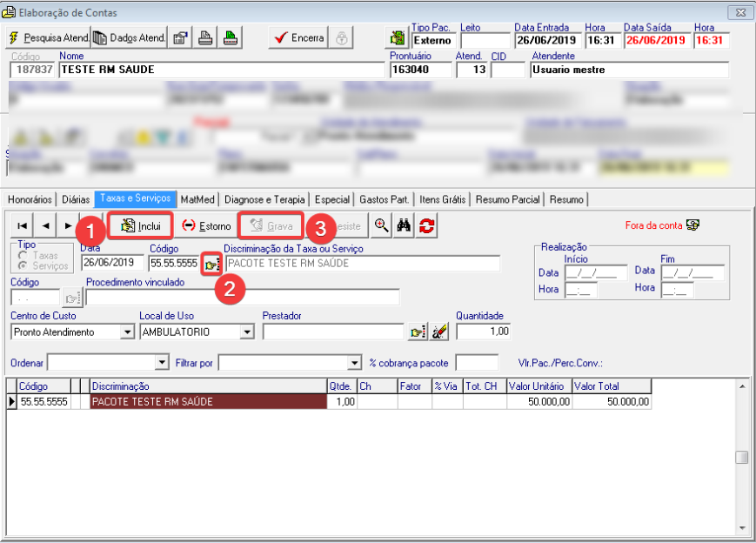Click the Prestador clear eraser icon
756x543 pixels.
click(439, 332)
